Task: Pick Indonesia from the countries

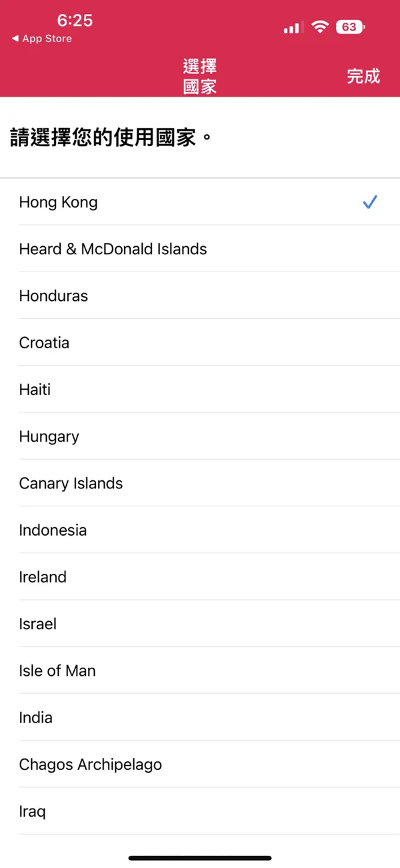Action: (x=200, y=530)
